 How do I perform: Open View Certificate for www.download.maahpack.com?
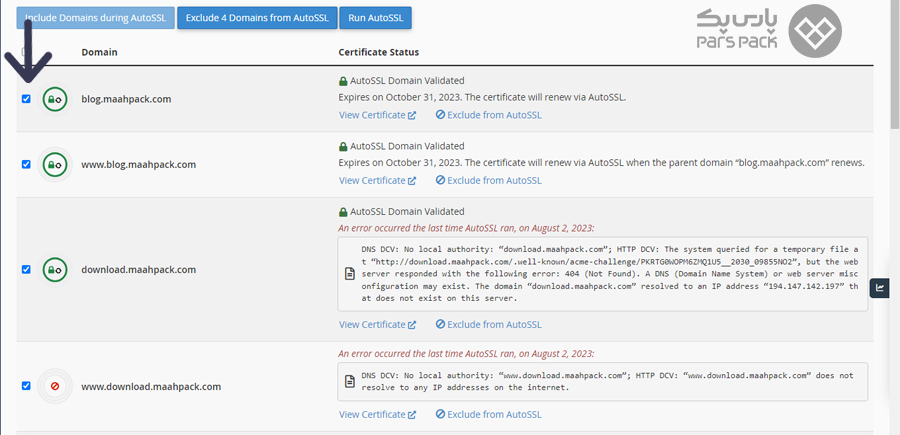tap(377, 414)
